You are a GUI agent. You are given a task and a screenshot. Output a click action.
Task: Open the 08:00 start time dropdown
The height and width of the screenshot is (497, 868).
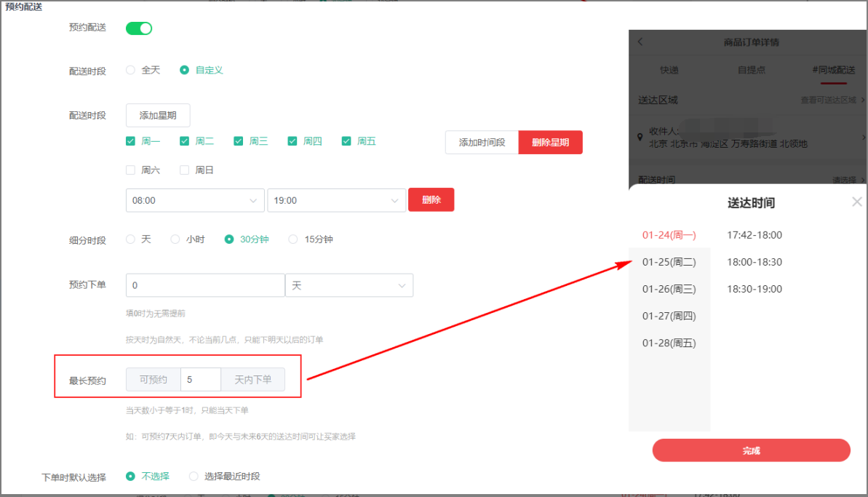click(x=195, y=200)
